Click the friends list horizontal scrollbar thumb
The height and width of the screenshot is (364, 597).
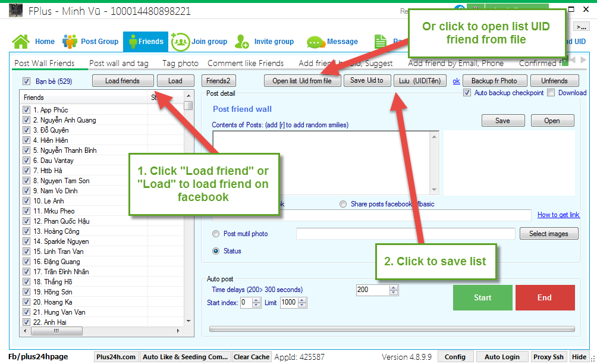pos(56,331)
